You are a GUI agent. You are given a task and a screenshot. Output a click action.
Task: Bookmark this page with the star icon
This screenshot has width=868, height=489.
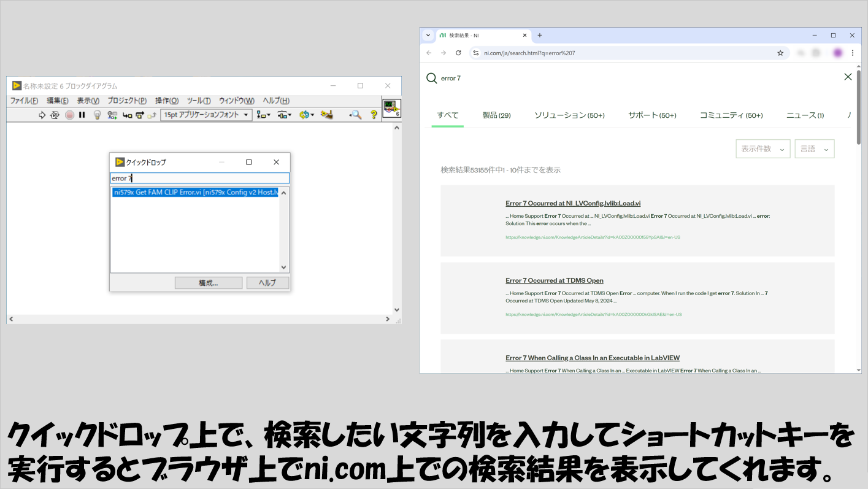(780, 53)
